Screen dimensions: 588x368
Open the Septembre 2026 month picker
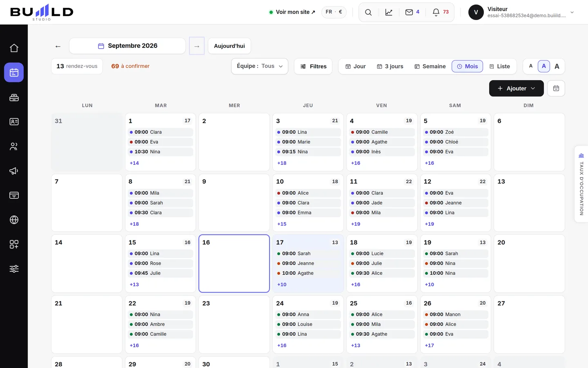(127, 46)
